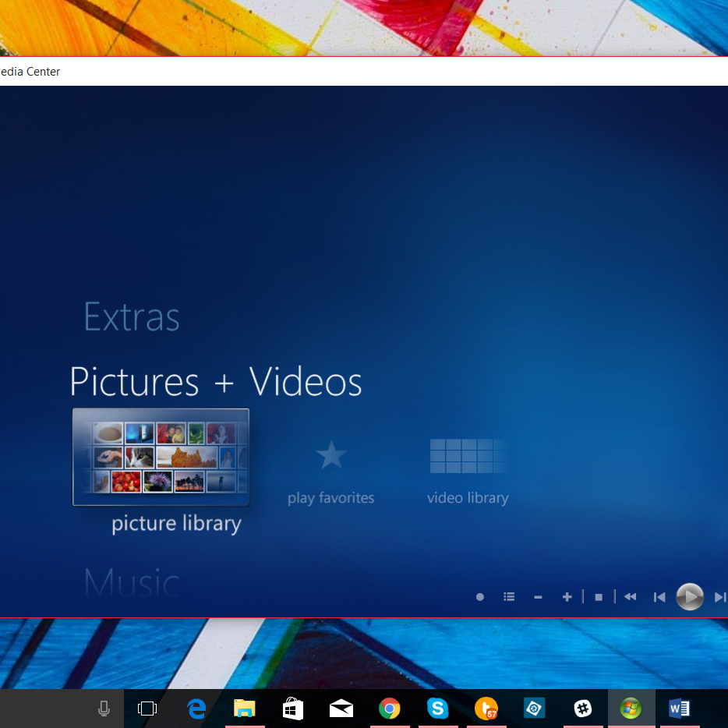This screenshot has width=728, height=728.
Task: Go to the Music menu section
Action: pyautogui.click(x=132, y=581)
